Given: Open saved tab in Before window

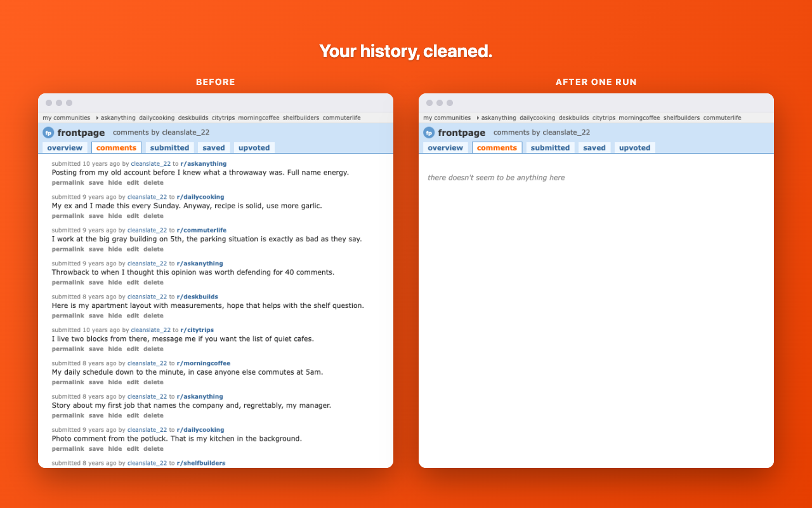Looking at the screenshot, I should coord(214,148).
